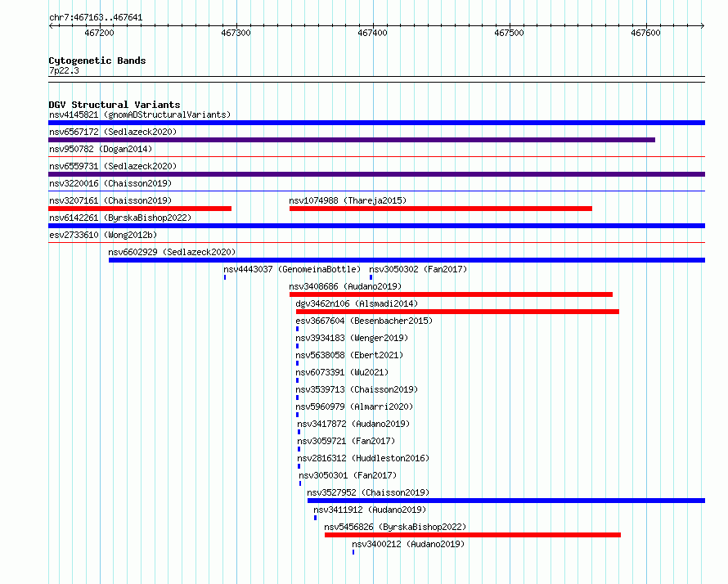This screenshot has height=584, width=728.
Task: Select the blue nsv4145821 variant bar
Action: (x=376, y=123)
